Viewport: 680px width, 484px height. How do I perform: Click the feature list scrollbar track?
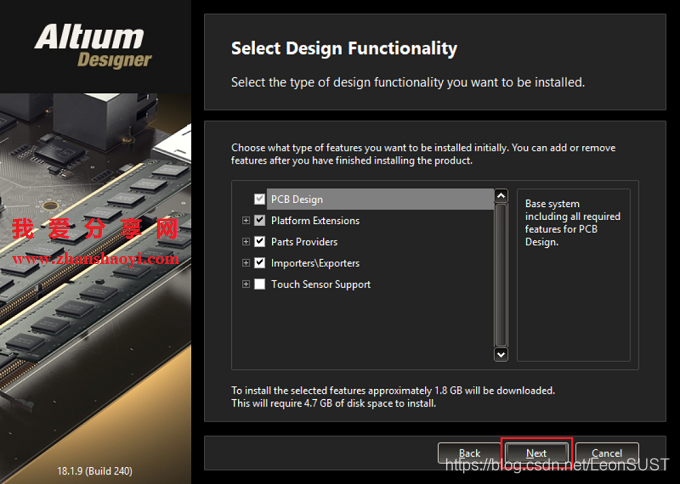[501, 275]
